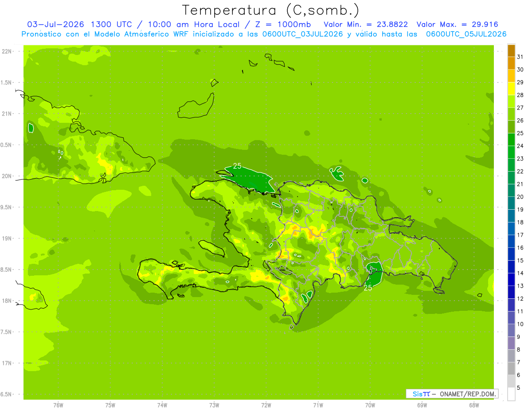Click the WRF model forecast description line
The image size is (532, 411).
click(x=264, y=34)
